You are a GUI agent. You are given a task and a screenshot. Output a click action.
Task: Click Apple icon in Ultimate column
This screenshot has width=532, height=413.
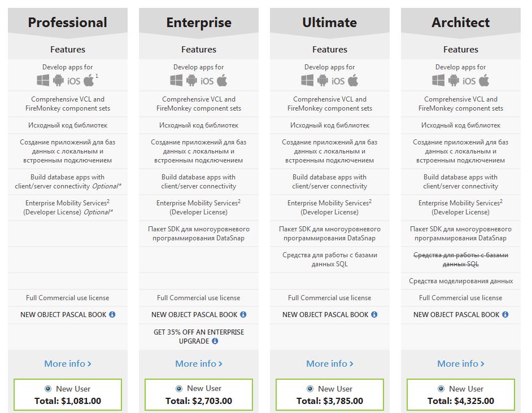point(354,81)
